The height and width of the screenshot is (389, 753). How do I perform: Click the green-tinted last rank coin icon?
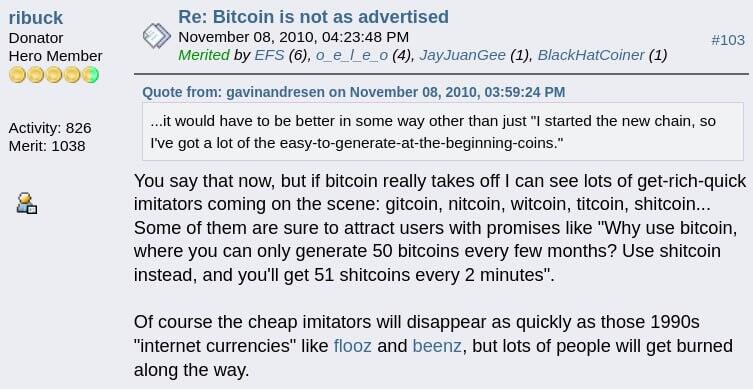coord(90,75)
